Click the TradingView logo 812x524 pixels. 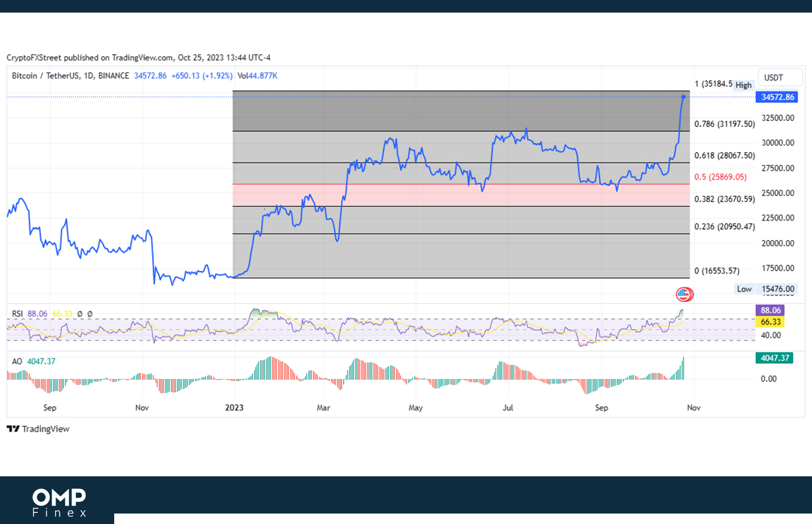38,429
